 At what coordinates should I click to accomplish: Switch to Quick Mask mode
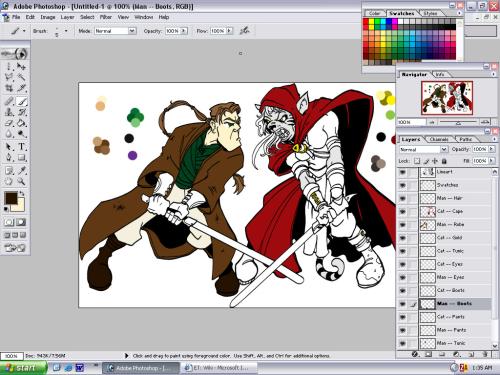tap(21, 222)
